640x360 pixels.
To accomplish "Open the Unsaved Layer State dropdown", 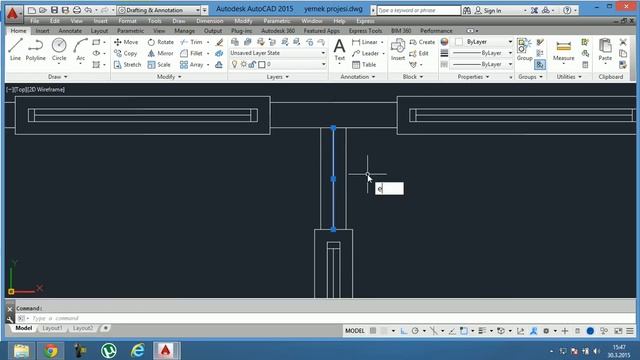I will pos(278,53).
